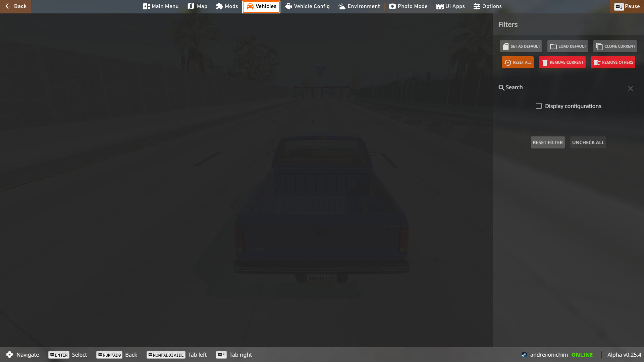Switch to the Environment tab

pos(359,6)
